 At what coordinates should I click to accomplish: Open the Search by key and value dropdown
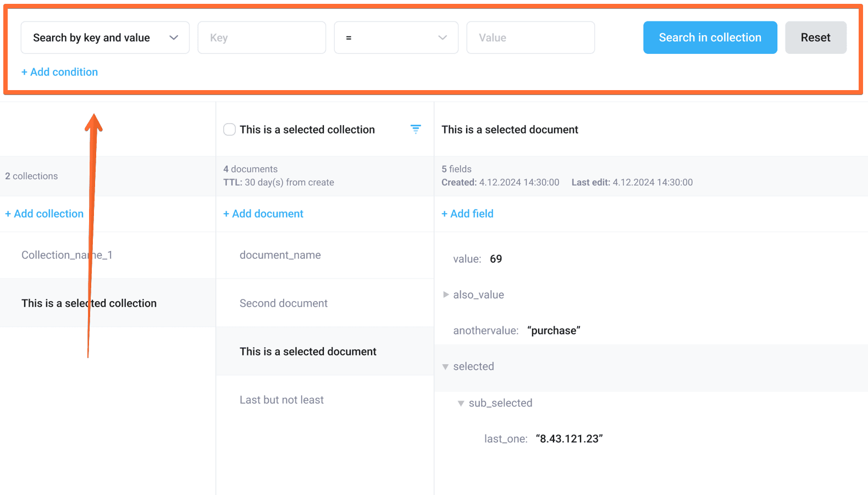(x=105, y=38)
